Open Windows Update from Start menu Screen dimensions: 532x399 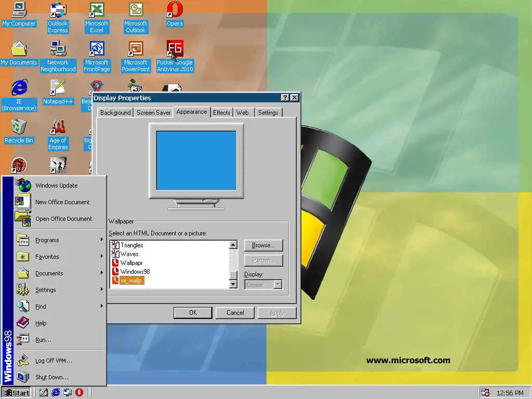click(x=60, y=185)
